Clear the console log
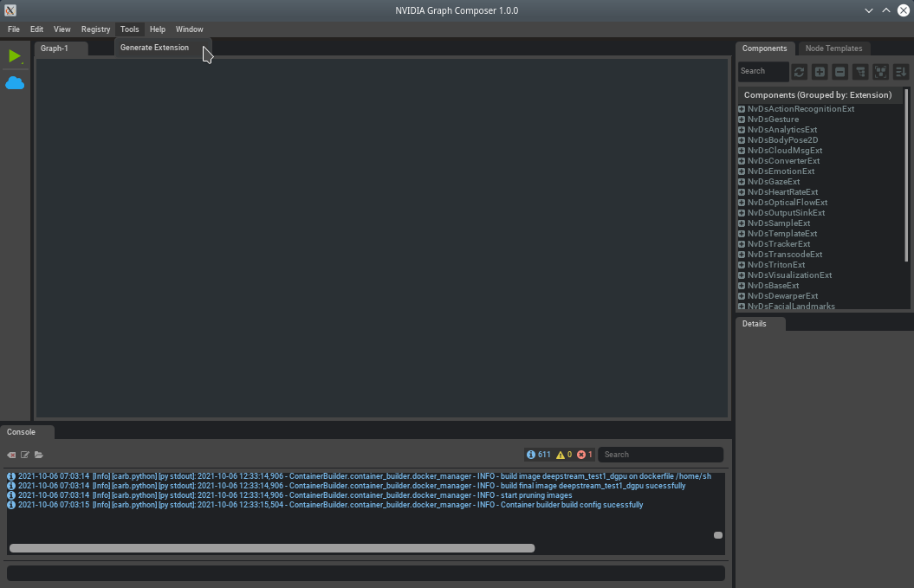The height and width of the screenshot is (588, 914). tap(12, 455)
